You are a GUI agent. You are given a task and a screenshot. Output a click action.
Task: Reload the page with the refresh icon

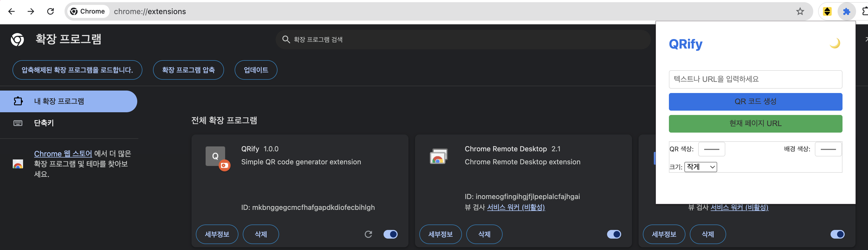click(x=50, y=11)
